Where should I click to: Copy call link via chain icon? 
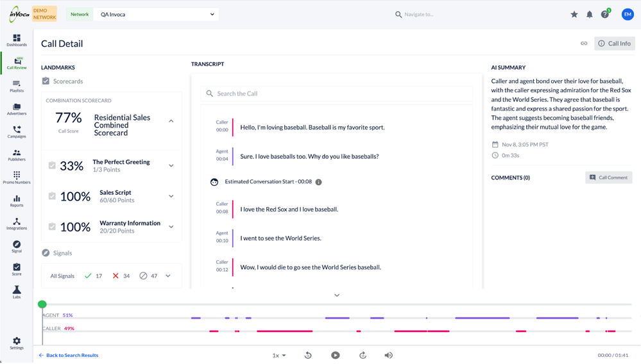[584, 44]
